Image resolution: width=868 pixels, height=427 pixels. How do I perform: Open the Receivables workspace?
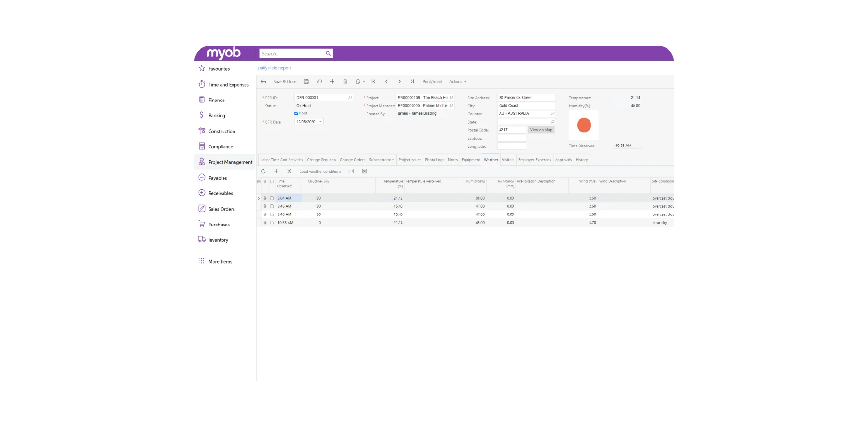215,193
